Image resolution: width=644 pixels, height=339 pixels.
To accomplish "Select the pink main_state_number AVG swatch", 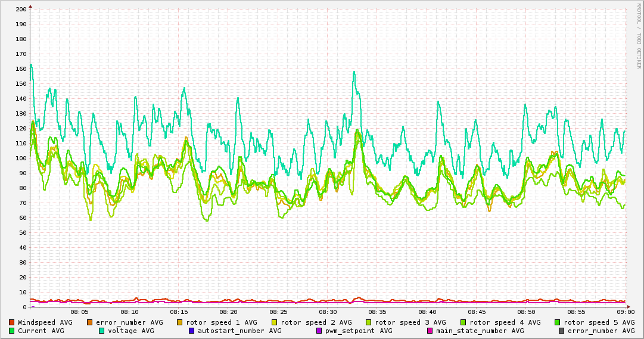I will click(430, 331).
